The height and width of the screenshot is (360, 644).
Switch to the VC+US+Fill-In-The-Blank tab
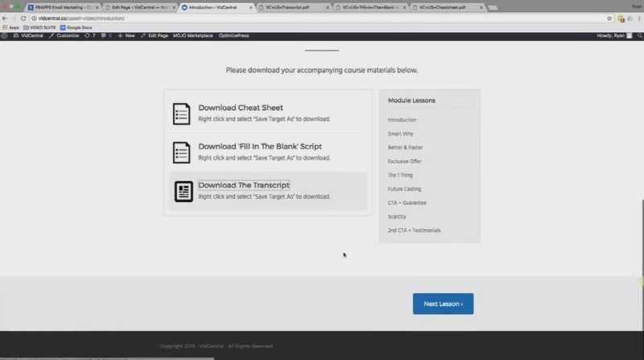[370, 7]
